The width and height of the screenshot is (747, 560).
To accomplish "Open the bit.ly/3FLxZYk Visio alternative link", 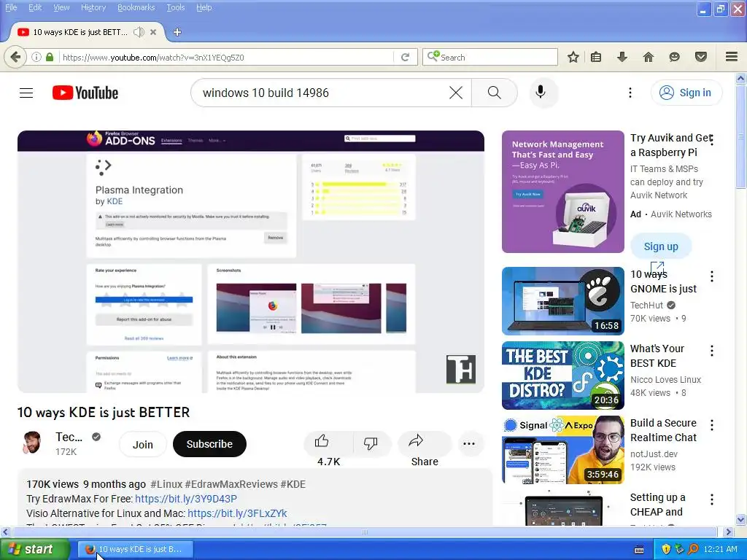I will tap(237, 513).
